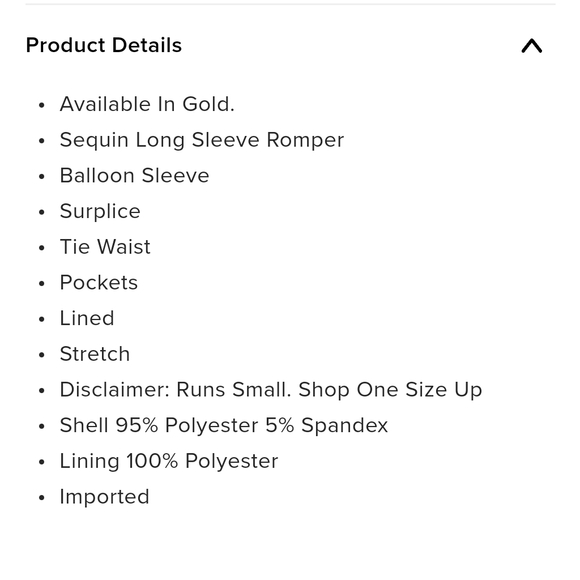580x580 pixels.
Task: Select the 'Available In Gold.' line
Action: coord(147,104)
